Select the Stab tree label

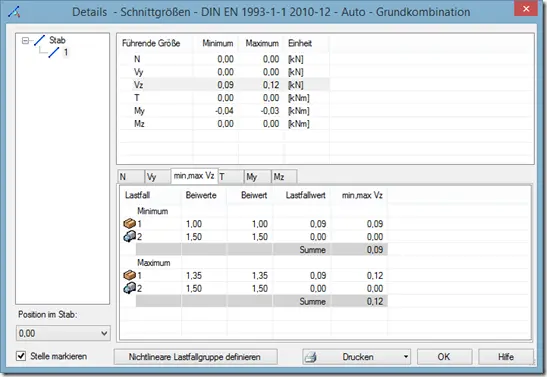pos(57,40)
